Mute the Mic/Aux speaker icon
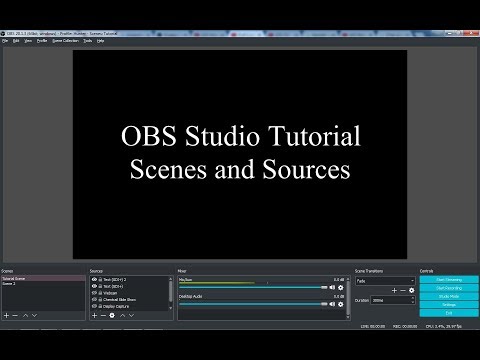 tap(332, 287)
